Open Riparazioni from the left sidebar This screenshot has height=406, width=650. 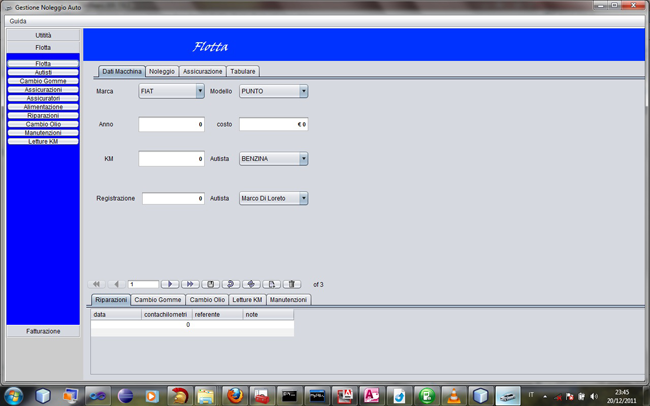[43, 115]
